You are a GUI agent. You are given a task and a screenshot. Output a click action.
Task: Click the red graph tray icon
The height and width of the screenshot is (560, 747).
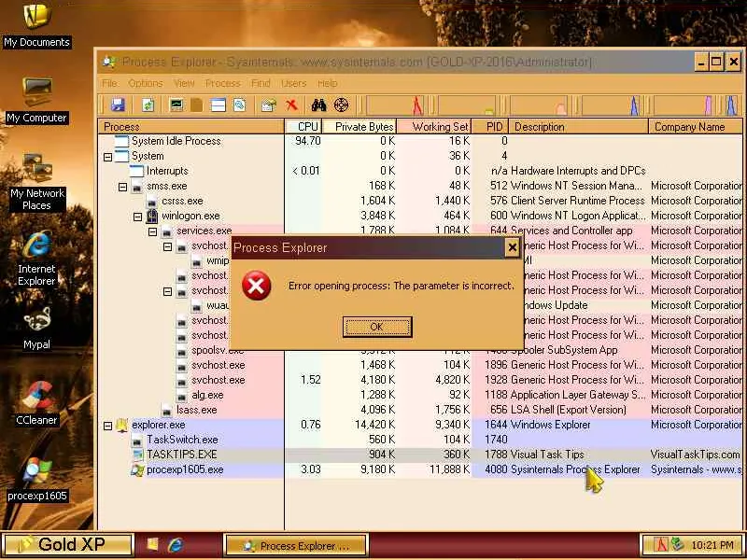tap(660, 545)
